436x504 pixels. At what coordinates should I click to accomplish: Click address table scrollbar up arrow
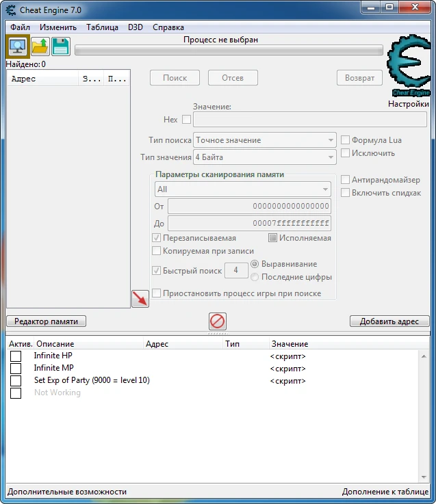[x=424, y=356]
